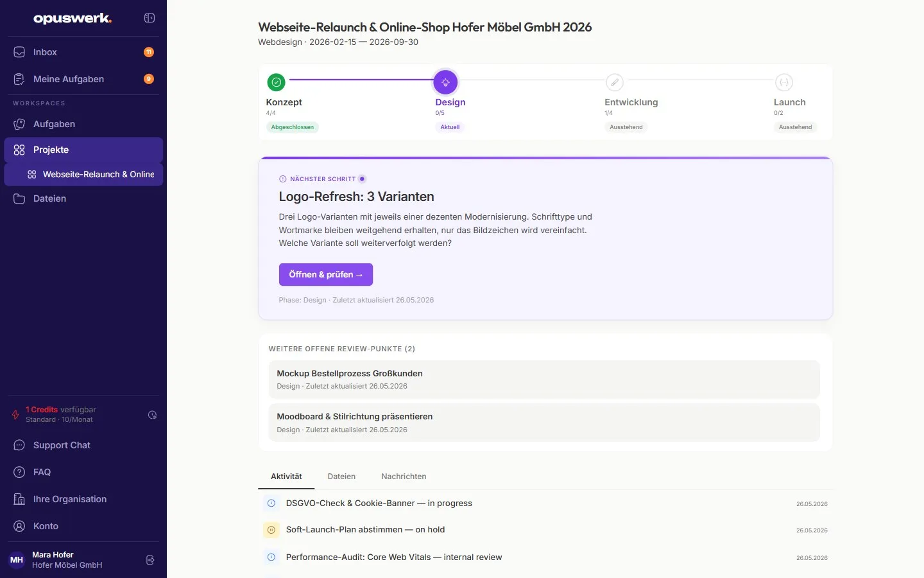Open Mockup Bestellprozess Großkunden review item
924x578 pixels.
[x=544, y=380]
